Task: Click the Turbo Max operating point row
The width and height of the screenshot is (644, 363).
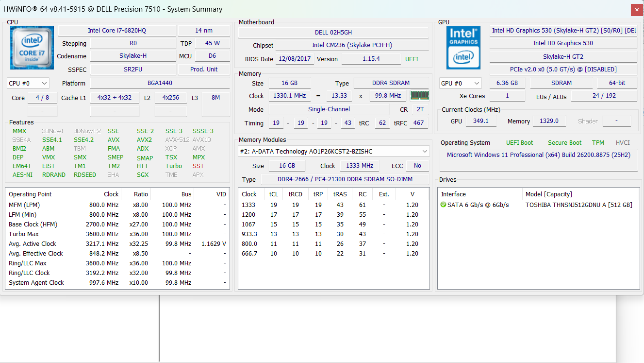Action: (117, 234)
